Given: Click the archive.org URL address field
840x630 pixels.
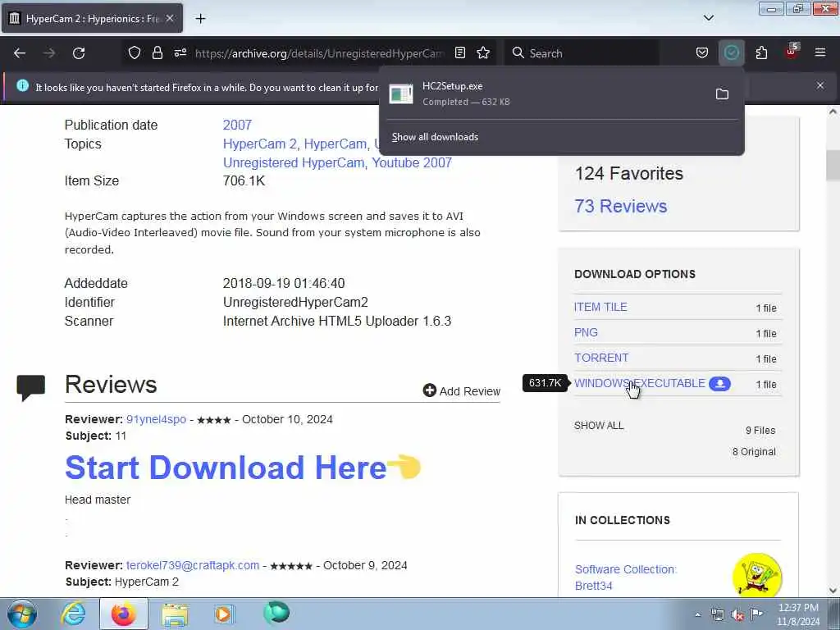Looking at the screenshot, I should (x=319, y=53).
